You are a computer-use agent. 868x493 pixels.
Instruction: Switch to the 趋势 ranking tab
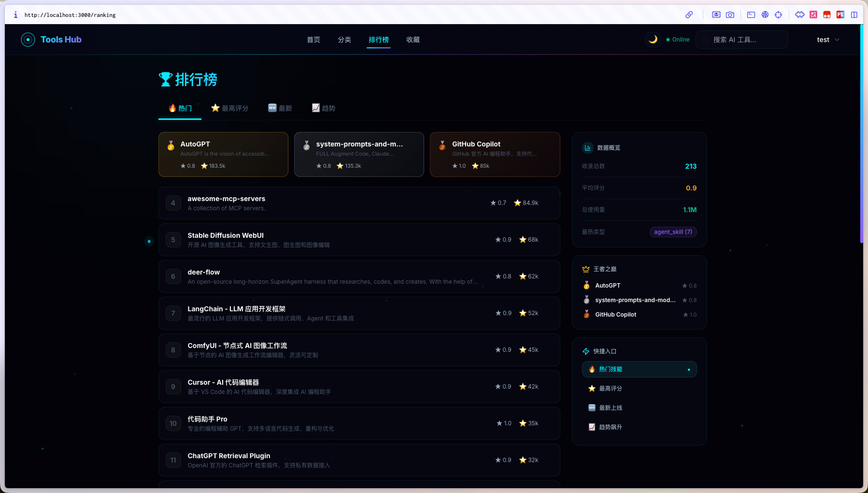pos(324,108)
